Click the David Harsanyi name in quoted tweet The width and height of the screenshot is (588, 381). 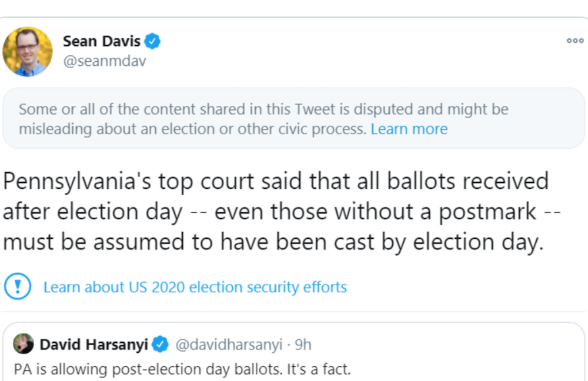point(93,345)
